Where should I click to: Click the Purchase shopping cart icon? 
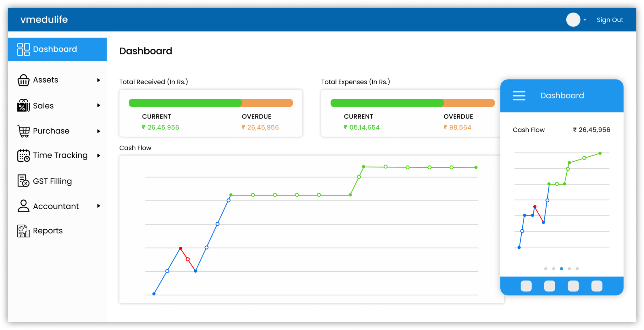23,131
